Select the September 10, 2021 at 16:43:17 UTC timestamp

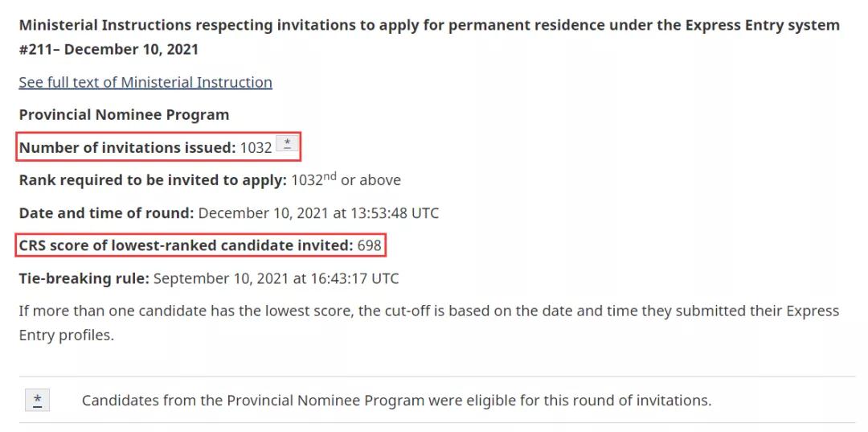coord(276,278)
